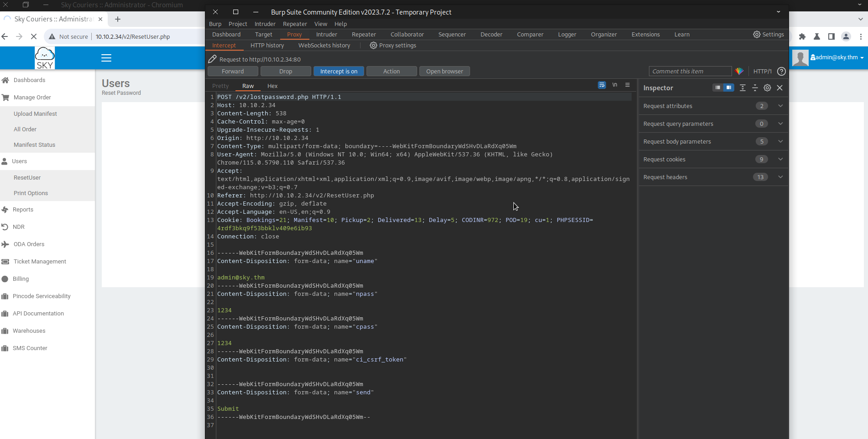Viewport: 868px width, 439px height.
Task: Switch to the Repeater tool tab
Action: click(x=364, y=34)
